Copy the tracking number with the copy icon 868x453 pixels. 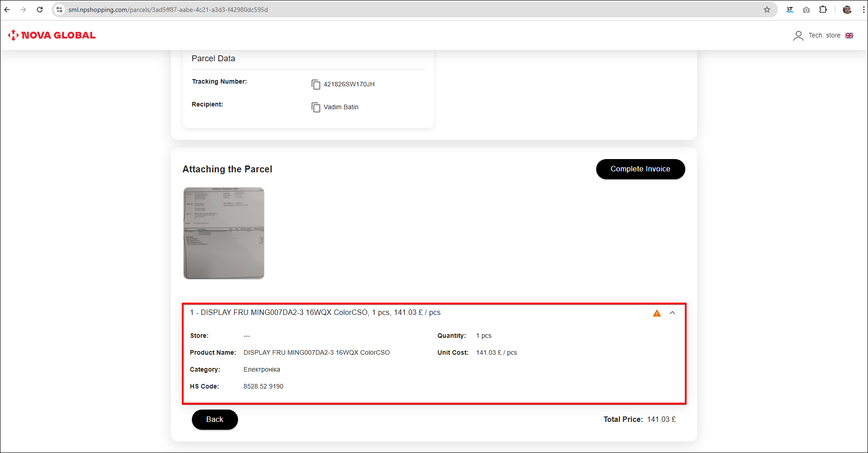[316, 85]
